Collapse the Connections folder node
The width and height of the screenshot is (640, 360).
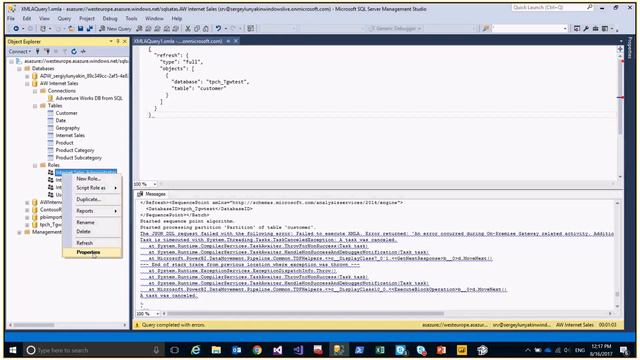pos(35,91)
